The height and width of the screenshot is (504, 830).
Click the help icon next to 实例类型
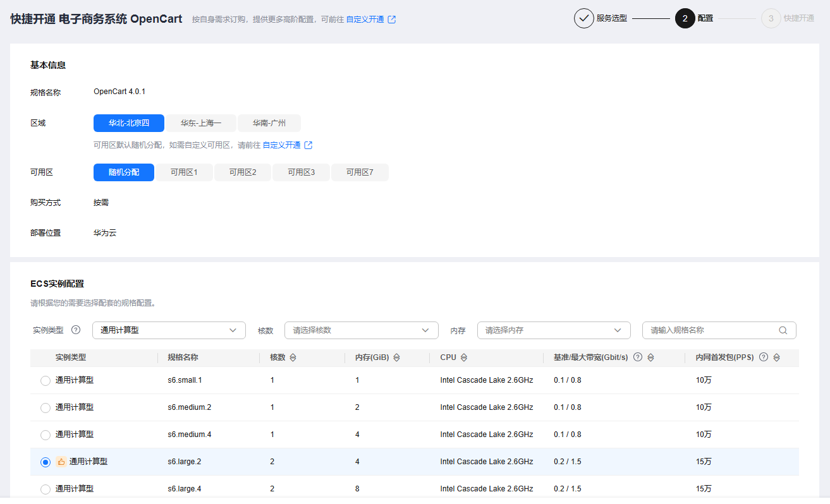[x=76, y=330]
